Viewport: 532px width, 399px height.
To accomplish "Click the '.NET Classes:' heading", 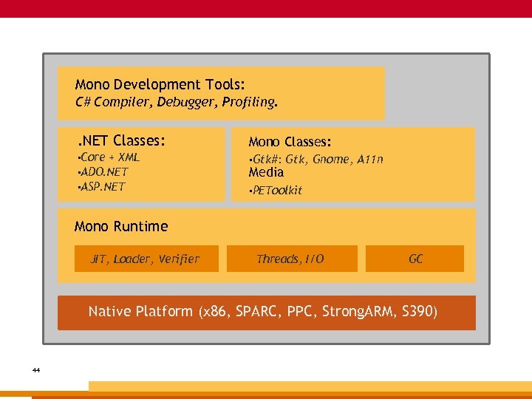I will [x=121, y=140].
